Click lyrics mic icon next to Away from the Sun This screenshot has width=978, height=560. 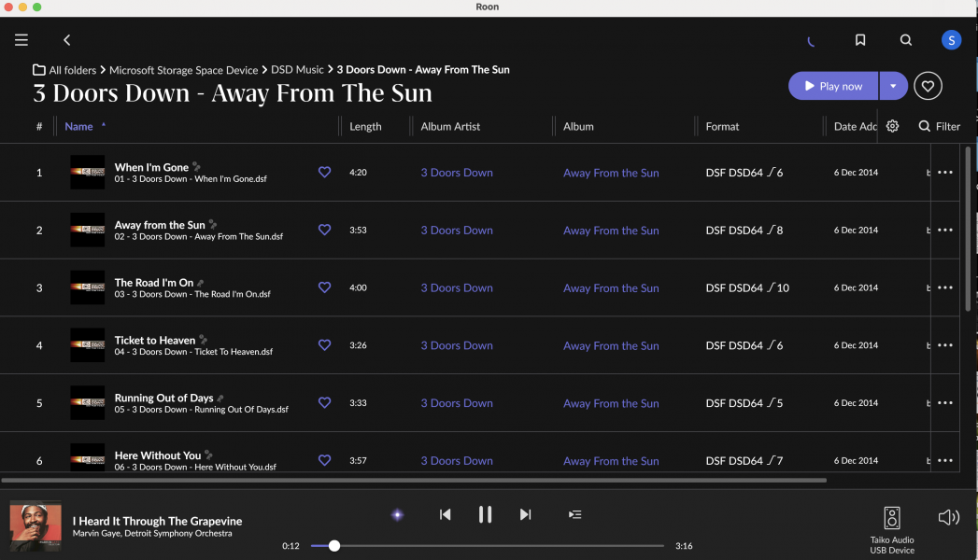(x=213, y=224)
